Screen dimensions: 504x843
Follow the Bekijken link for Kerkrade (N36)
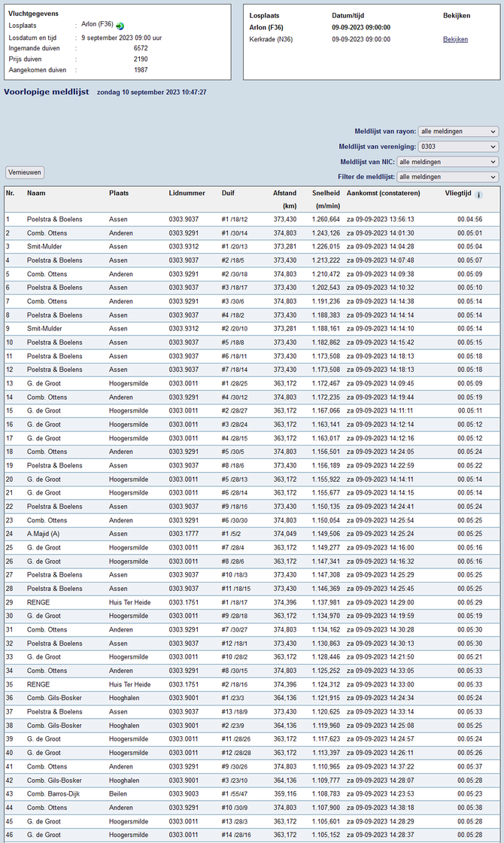(x=455, y=39)
